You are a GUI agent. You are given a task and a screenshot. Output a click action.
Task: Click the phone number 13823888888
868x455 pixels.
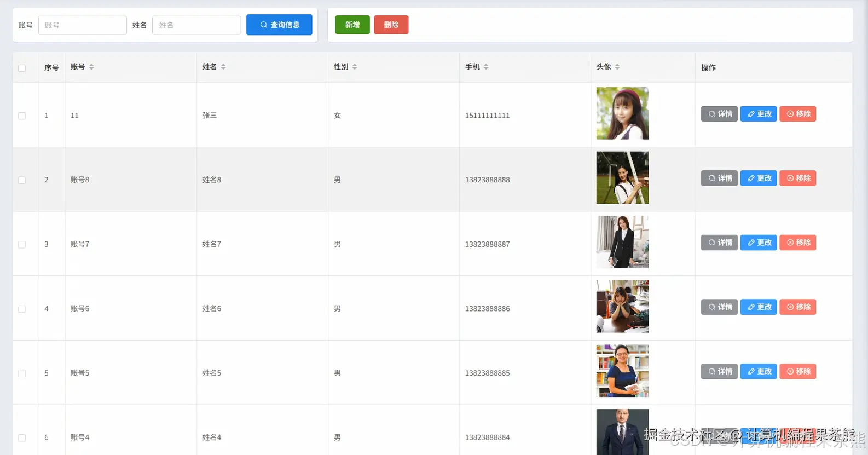pyautogui.click(x=488, y=180)
